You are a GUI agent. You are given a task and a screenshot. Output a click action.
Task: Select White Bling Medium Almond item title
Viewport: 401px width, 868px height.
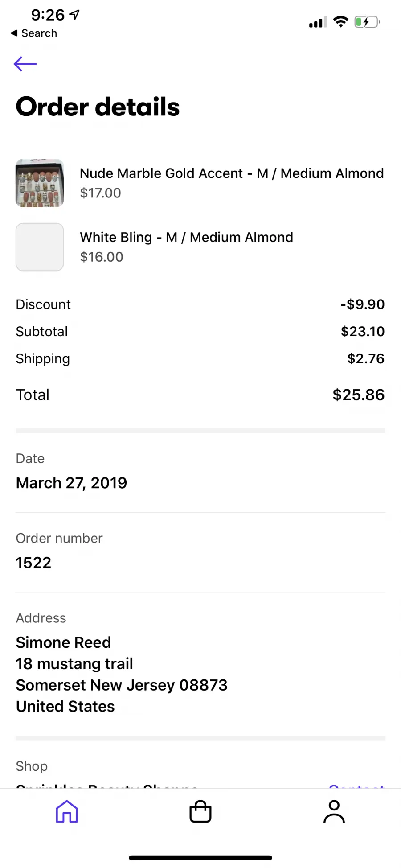point(186,237)
